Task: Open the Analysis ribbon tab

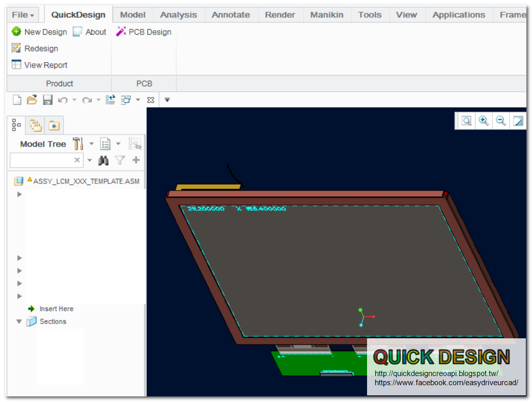Action: tap(178, 15)
